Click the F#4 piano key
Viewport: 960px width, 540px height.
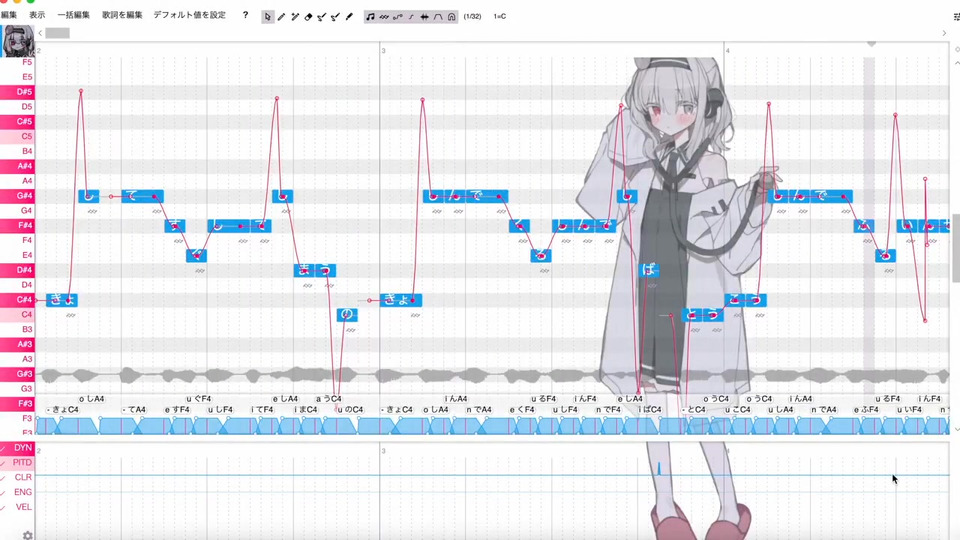pos(17,225)
